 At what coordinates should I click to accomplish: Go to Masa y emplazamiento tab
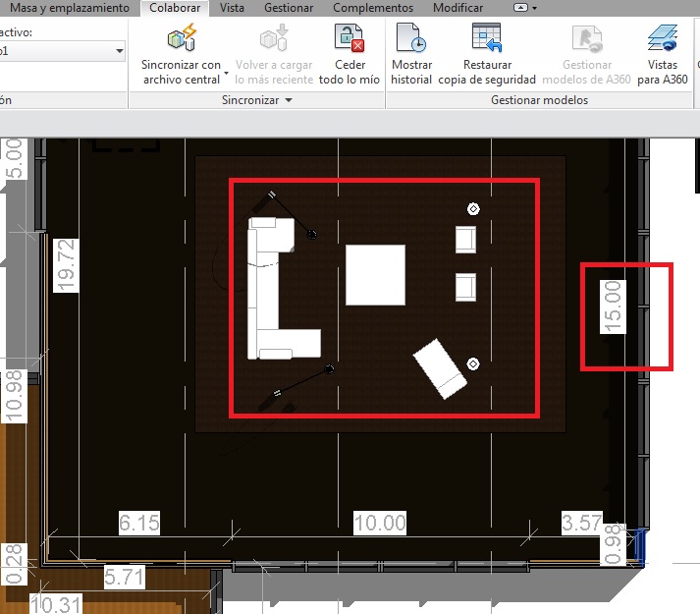pyautogui.click(x=69, y=8)
